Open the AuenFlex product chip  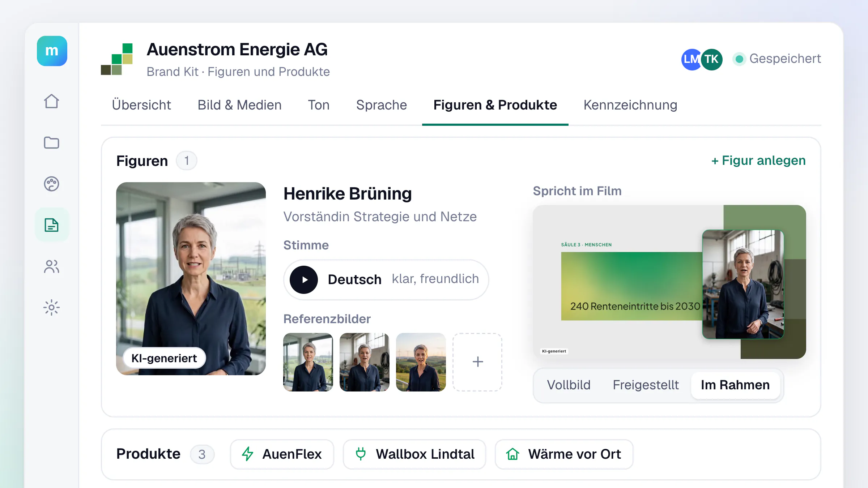coord(282,454)
